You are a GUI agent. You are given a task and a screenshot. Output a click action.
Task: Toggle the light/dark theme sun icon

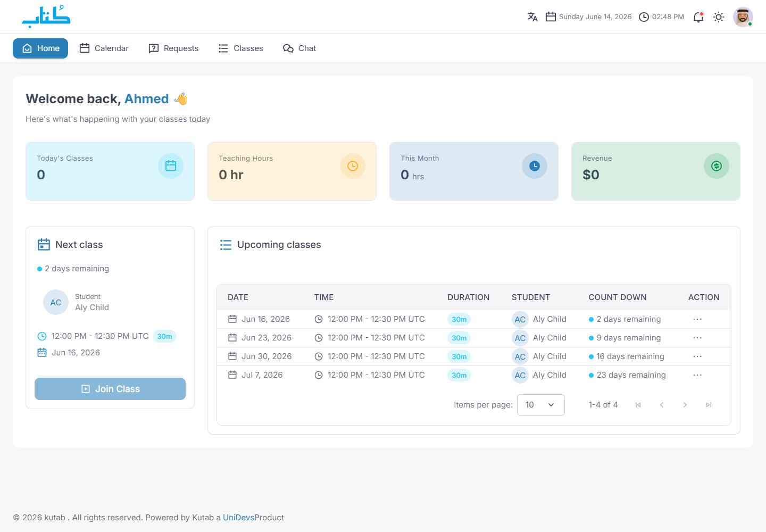point(719,17)
